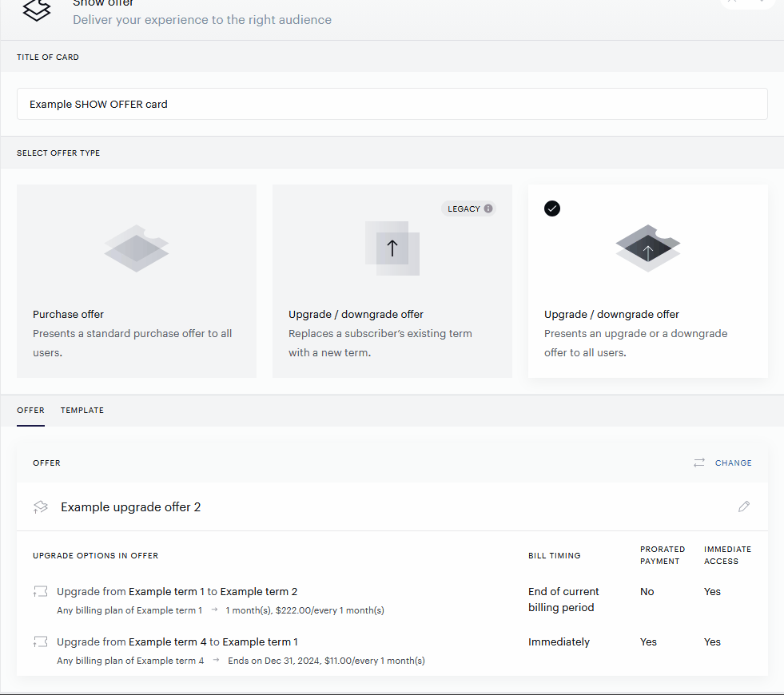Screen dimensions: 784x695
Task: Select the Upgrade from Example term 4 row
Action: tap(392, 650)
